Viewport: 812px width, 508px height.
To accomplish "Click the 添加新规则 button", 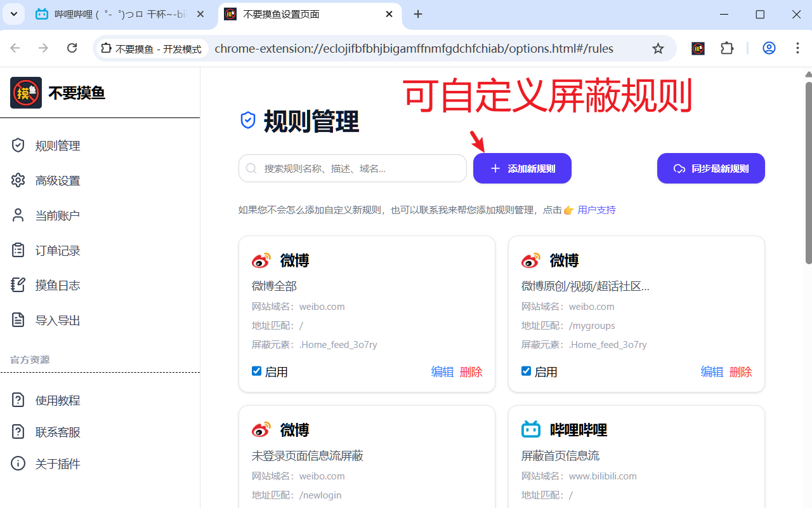I will (522, 168).
